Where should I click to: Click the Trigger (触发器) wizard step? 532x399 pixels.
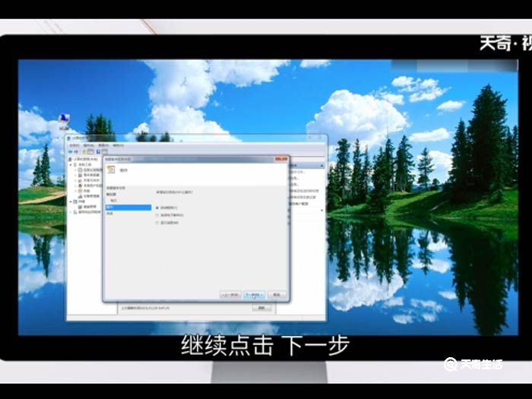coord(111,195)
